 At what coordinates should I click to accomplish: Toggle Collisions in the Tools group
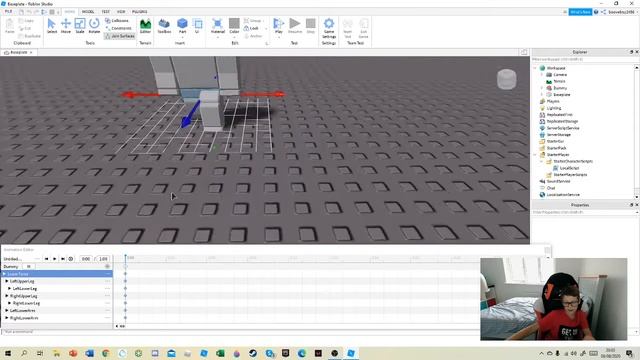(x=117, y=20)
